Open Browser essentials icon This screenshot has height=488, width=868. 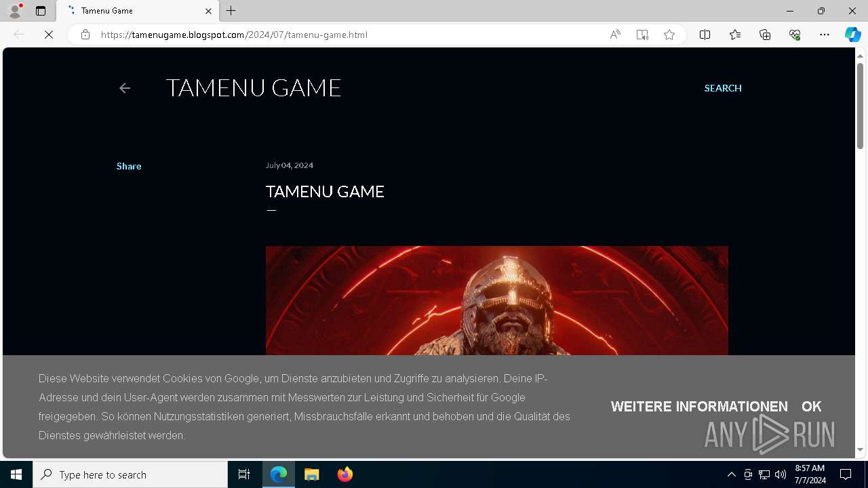[795, 35]
